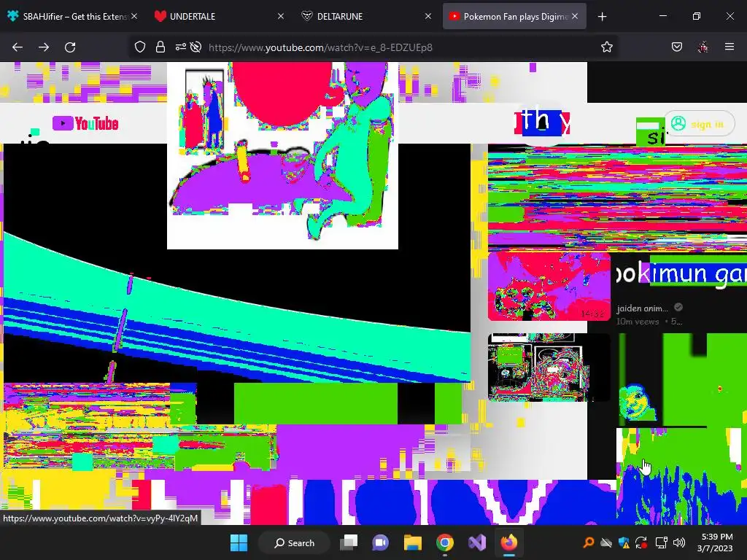Open the network status tray icon
The width and height of the screenshot is (747, 560).
tap(661, 542)
